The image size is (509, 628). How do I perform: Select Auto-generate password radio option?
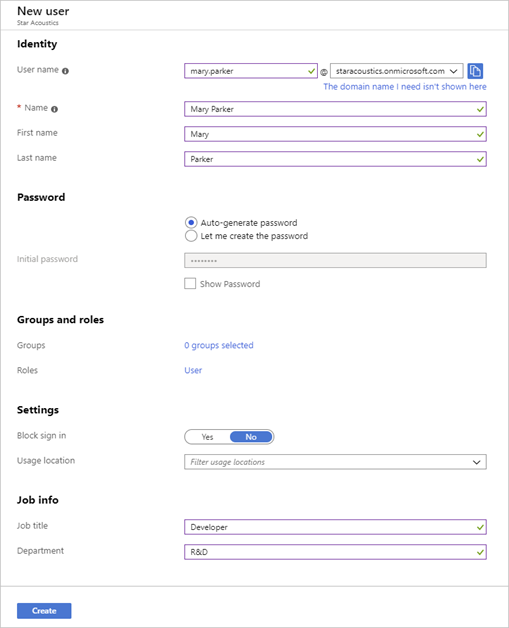click(191, 222)
